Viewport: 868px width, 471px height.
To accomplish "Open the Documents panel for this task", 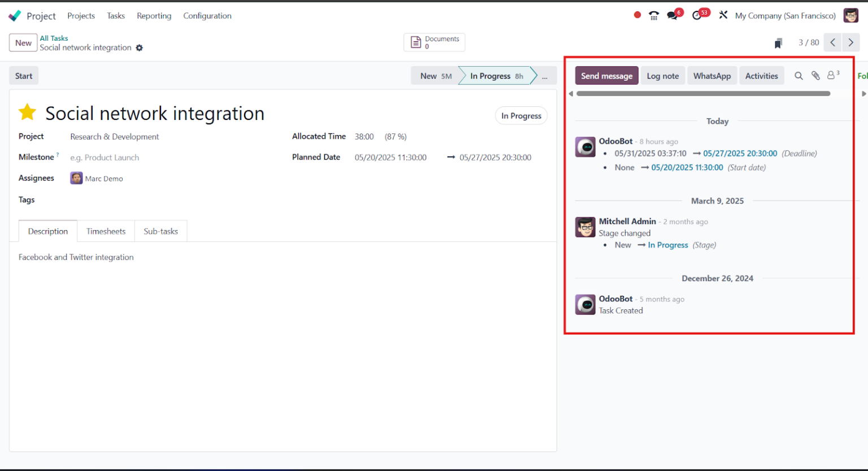I will (434, 42).
